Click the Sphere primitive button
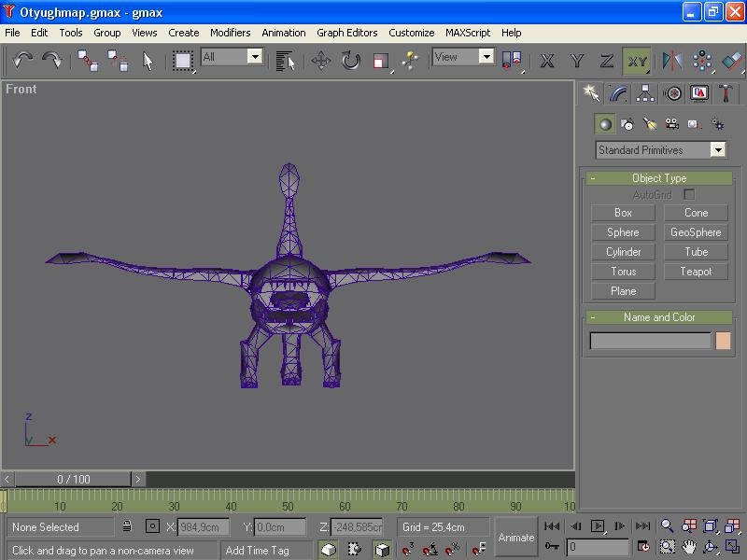 click(623, 232)
